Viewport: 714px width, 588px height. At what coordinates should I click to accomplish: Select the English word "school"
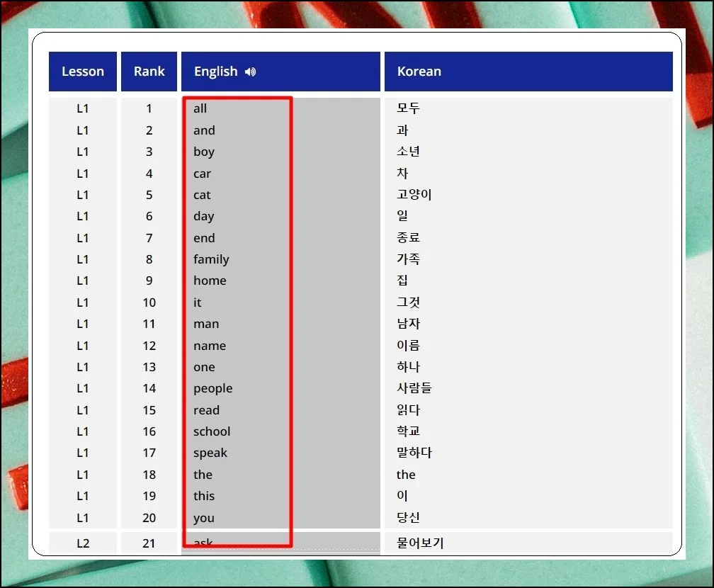coord(212,431)
